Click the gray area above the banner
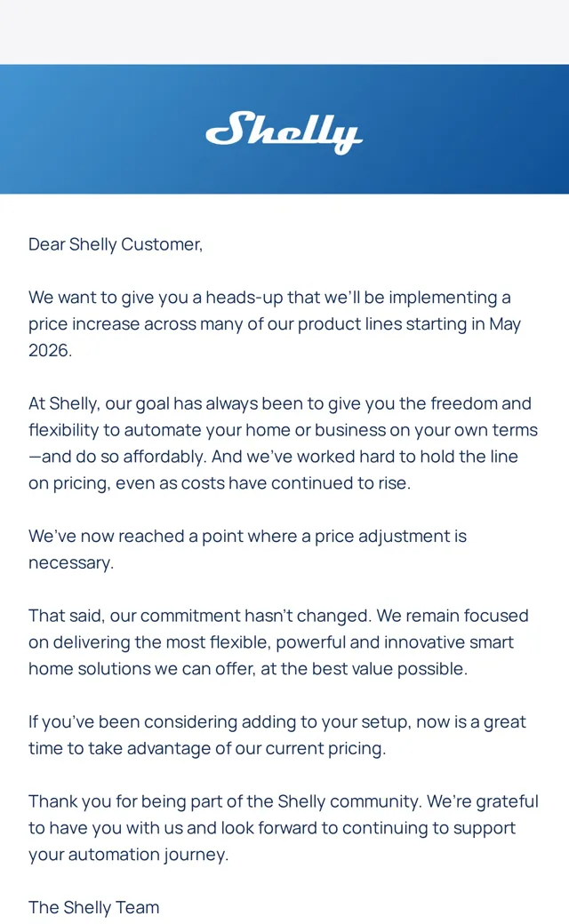 click(284, 32)
